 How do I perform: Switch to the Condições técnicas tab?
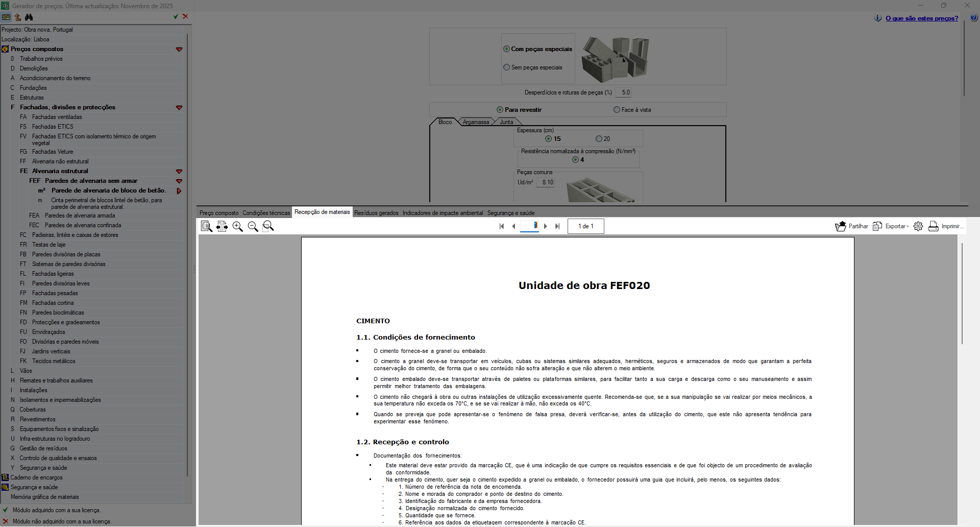pos(266,213)
